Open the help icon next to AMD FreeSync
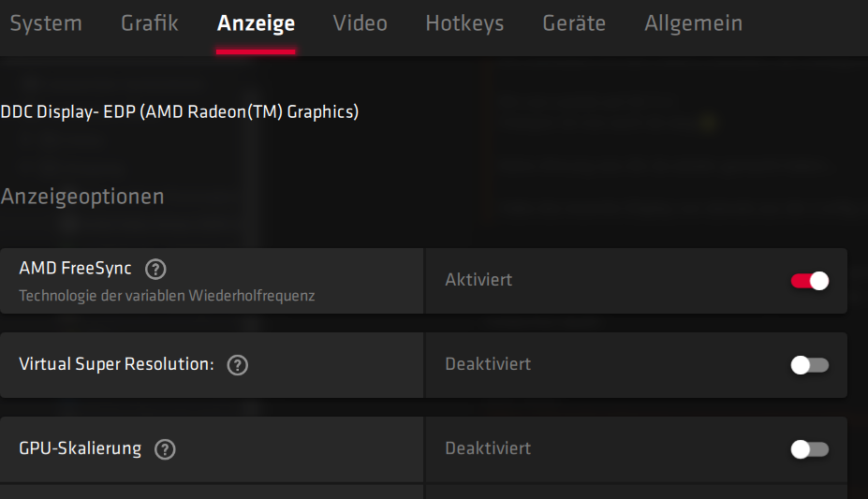This screenshot has width=868, height=499. coord(155,270)
